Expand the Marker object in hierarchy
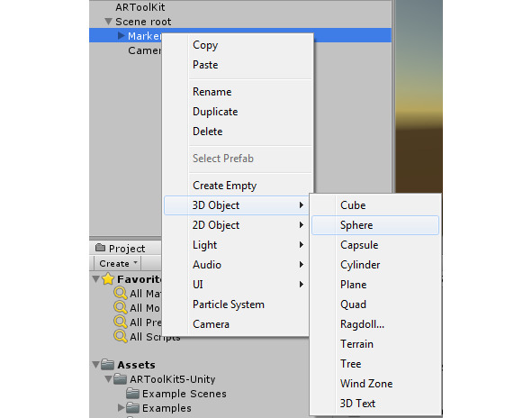The width and height of the screenshot is (532, 418). [x=121, y=36]
